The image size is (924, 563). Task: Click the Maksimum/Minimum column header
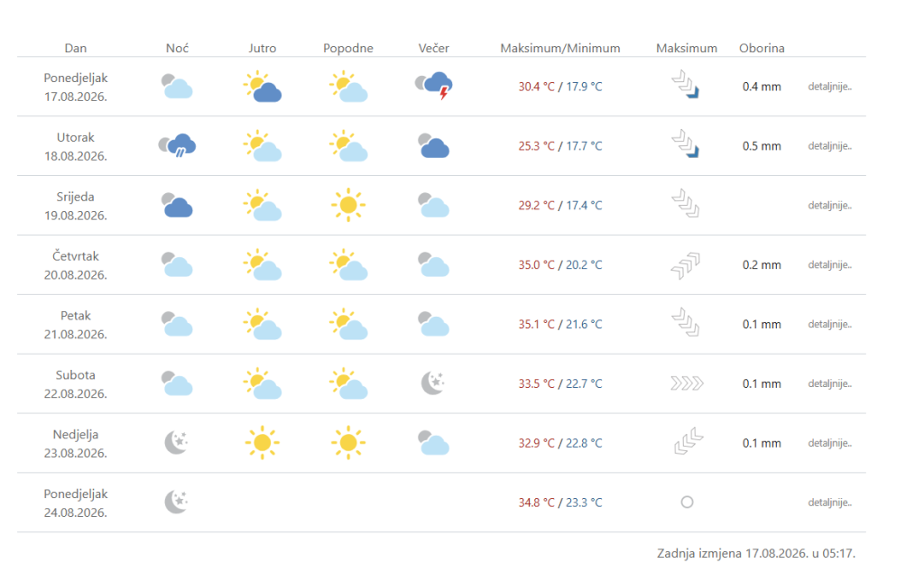(x=560, y=49)
